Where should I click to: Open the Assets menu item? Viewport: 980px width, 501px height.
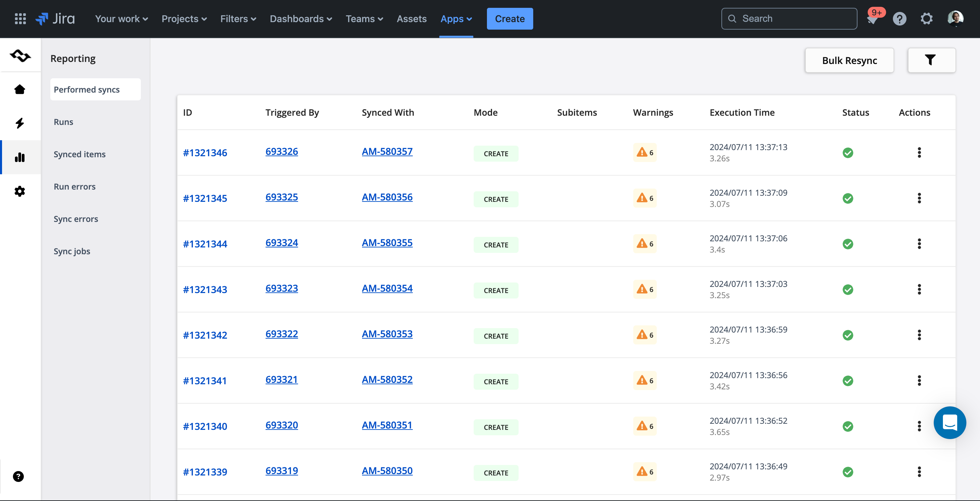click(x=412, y=19)
